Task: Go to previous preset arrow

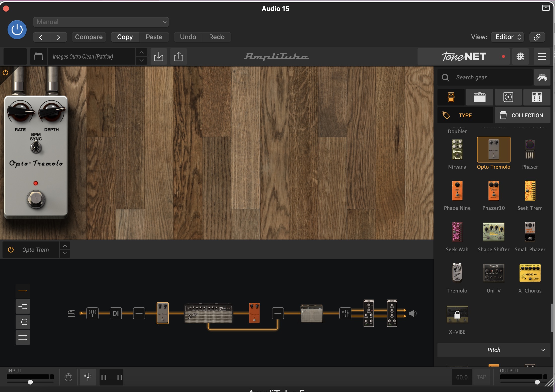Action: click(41, 37)
